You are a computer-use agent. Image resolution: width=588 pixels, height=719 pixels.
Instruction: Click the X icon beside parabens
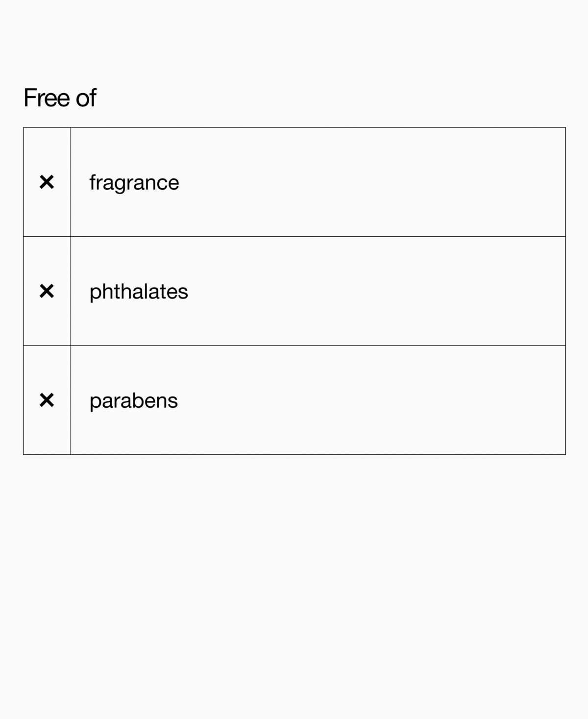(x=47, y=400)
